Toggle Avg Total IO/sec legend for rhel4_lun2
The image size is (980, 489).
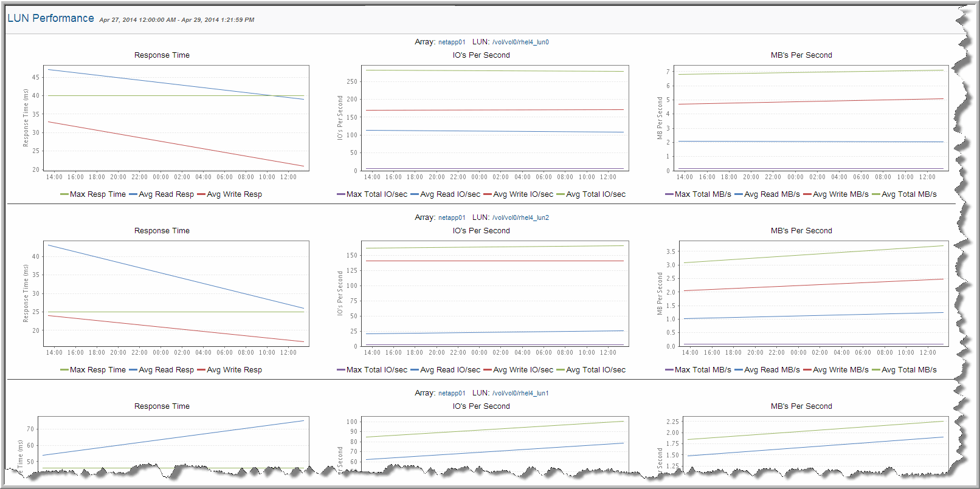pyautogui.click(x=595, y=370)
